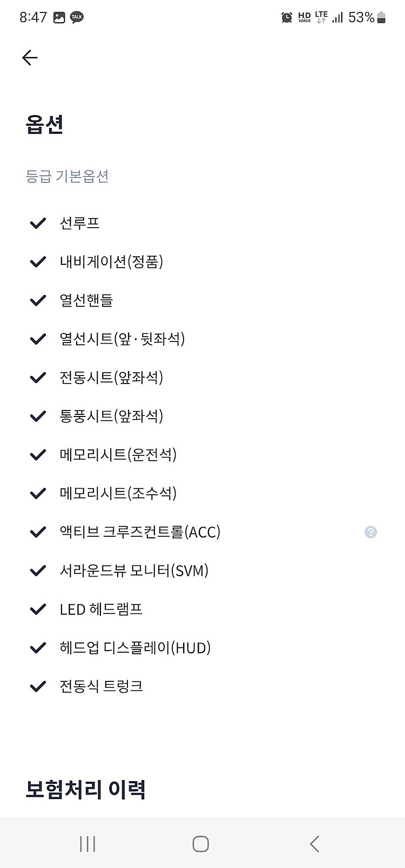The width and height of the screenshot is (405, 868).
Task: Tap the 등급 기본옵션 subheading
Action: point(67,176)
